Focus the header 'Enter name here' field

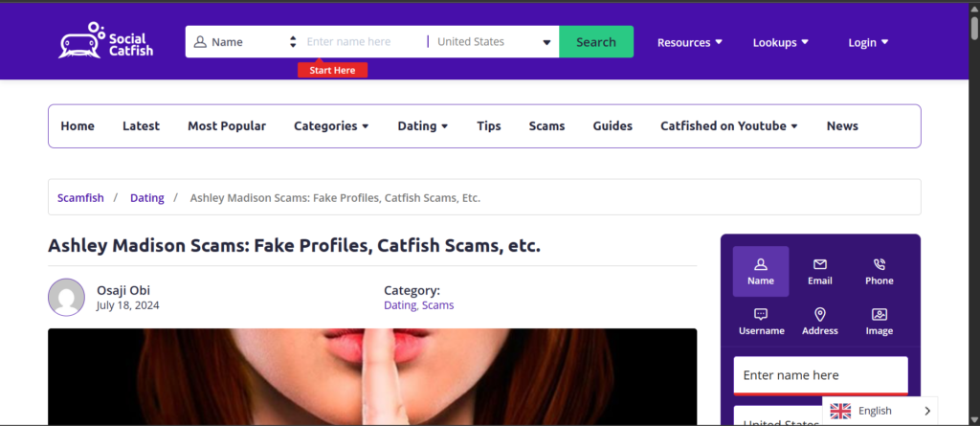click(x=363, y=42)
